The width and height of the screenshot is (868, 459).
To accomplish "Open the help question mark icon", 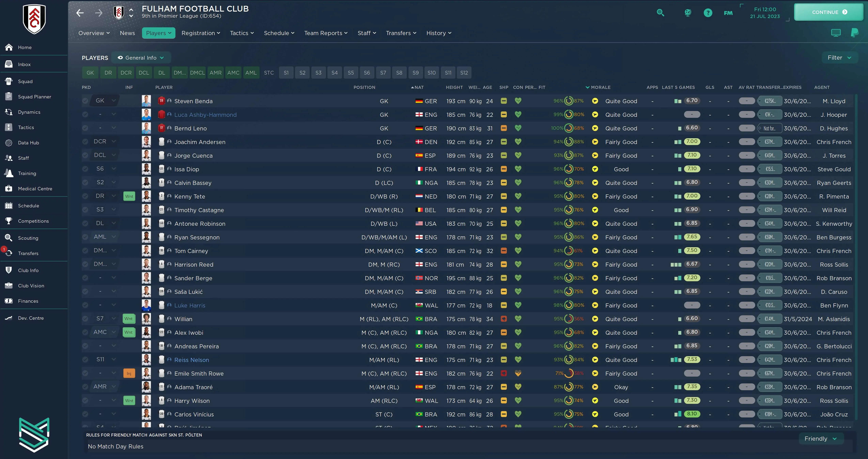I will pos(708,13).
